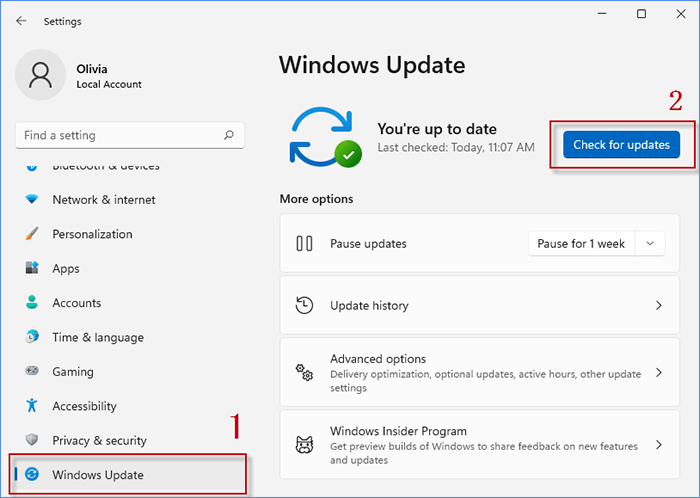Click the Advanced options gears icon

[304, 372]
